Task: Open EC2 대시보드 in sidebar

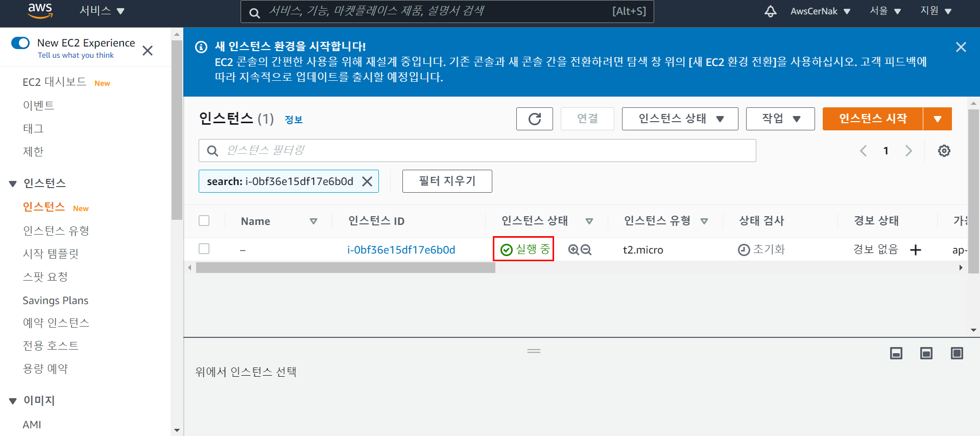Action: [x=55, y=82]
